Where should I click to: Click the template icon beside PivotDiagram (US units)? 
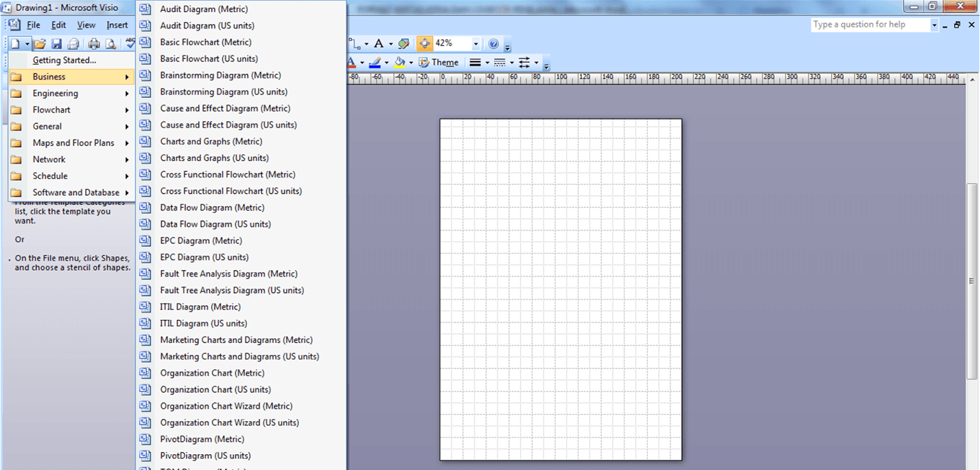[x=145, y=455]
